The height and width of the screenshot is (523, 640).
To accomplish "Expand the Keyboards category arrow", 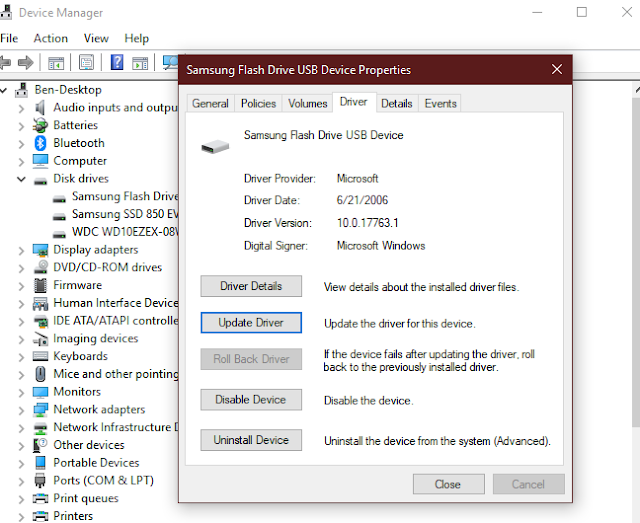I will tap(21, 357).
